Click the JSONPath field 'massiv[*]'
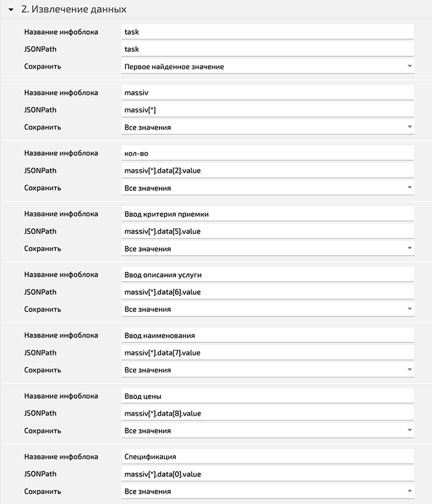Image resolution: width=432 pixels, height=504 pixels. pyautogui.click(x=268, y=110)
